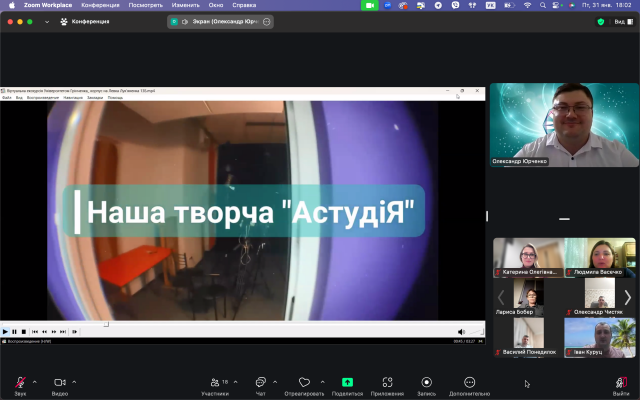Leave the meeting via Выйти
The height and width of the screenshot is (400, 640).
click(x=621, y=383)
